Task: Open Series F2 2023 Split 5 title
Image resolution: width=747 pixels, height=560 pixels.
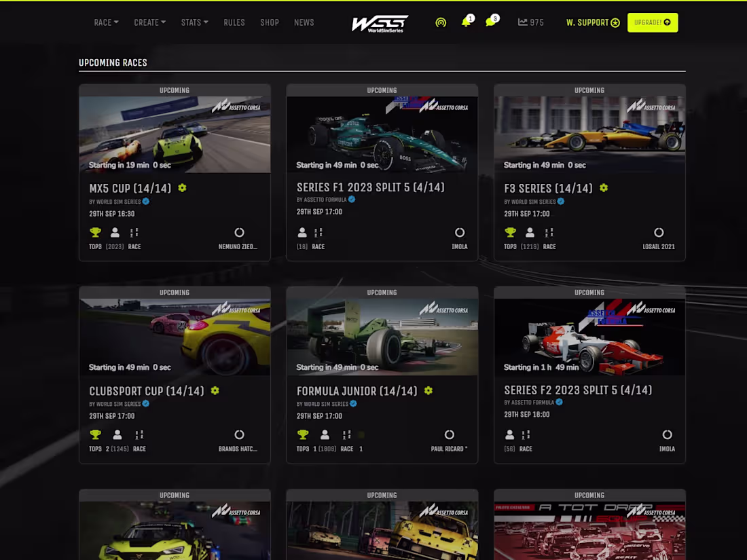Action: point(578,390)
